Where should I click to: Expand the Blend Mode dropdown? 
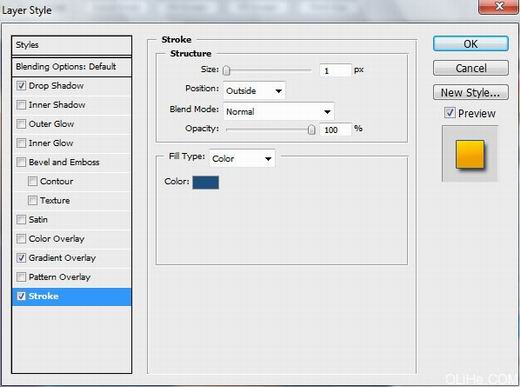click(x=279, y=111)
